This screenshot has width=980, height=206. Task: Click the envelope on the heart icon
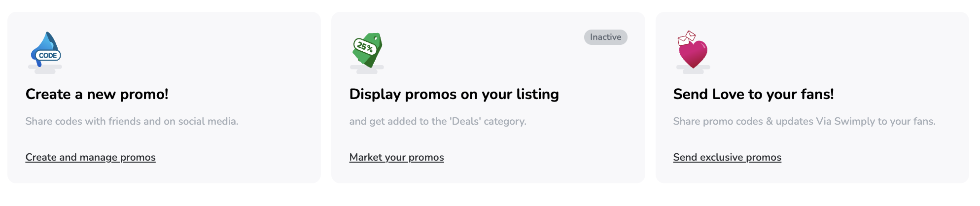click(x=686, y=37)
